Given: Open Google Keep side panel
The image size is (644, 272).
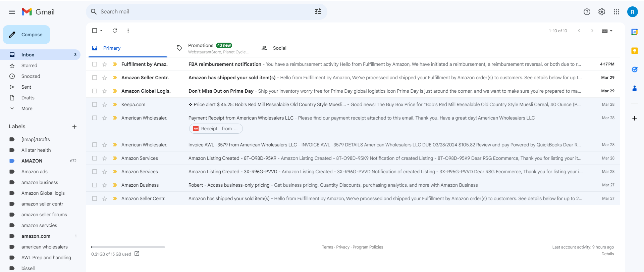Looking at the screenshot, I should [635, 51].
